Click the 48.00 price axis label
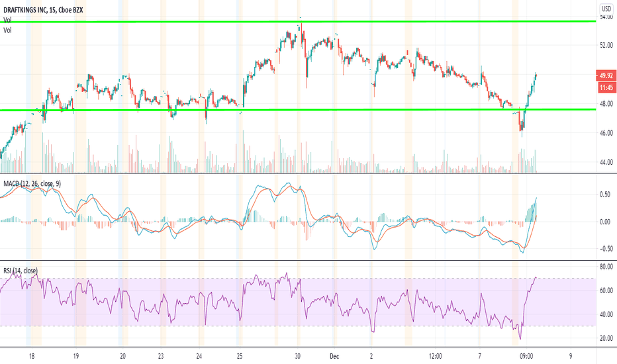The image size is (617, 364). click(x=606, y=104)
